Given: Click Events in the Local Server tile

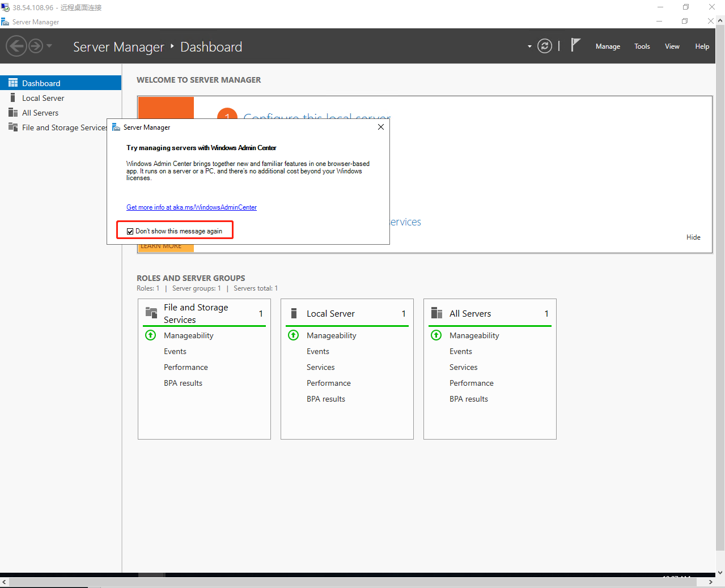Looking at the screenshot, I should click(318, 351).
